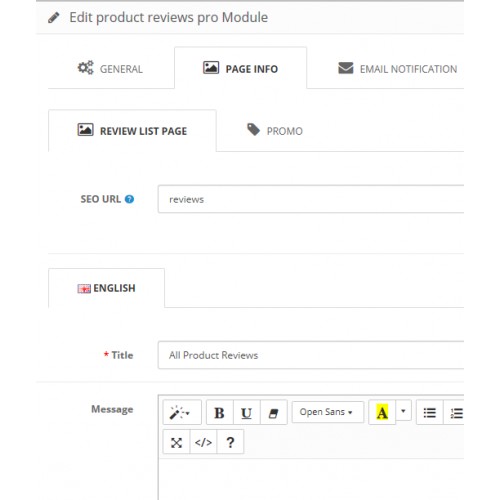This screenshot has height=500, width=500.
Task: Open the editor help question mark
Action: (x=230, y=442)
